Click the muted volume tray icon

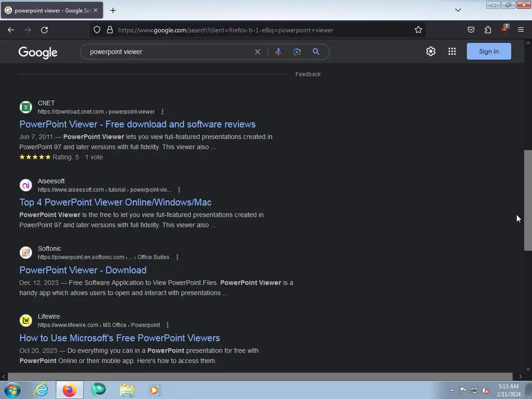485,391
